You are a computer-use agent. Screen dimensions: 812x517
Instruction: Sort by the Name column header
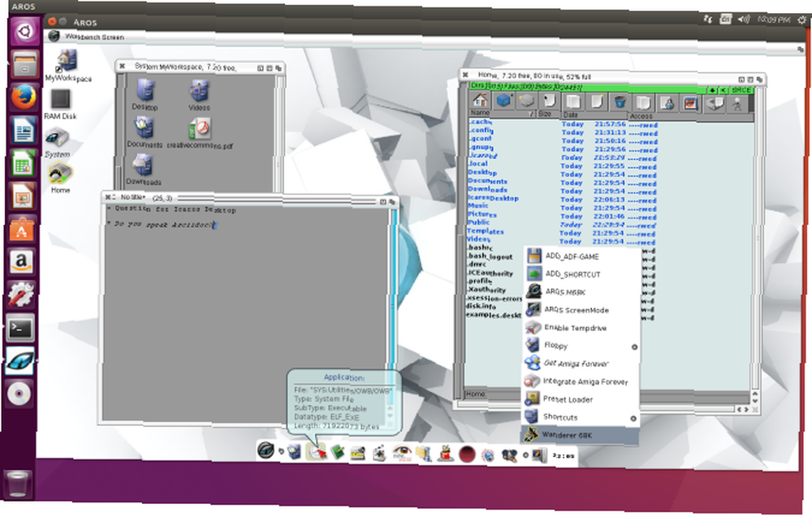pos(503,112)
